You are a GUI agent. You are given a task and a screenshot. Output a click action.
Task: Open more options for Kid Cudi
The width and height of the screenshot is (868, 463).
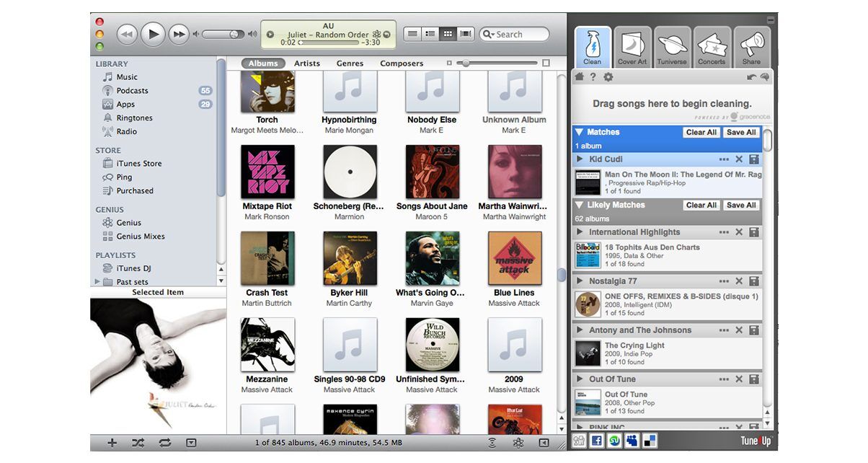pyautogui.click(x=724, y=159)
